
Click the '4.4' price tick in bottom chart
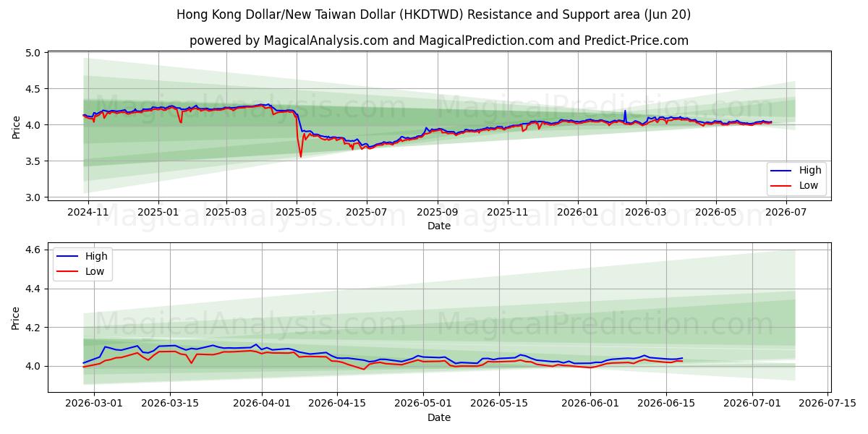pyautogui.click(x=33, y=289)
